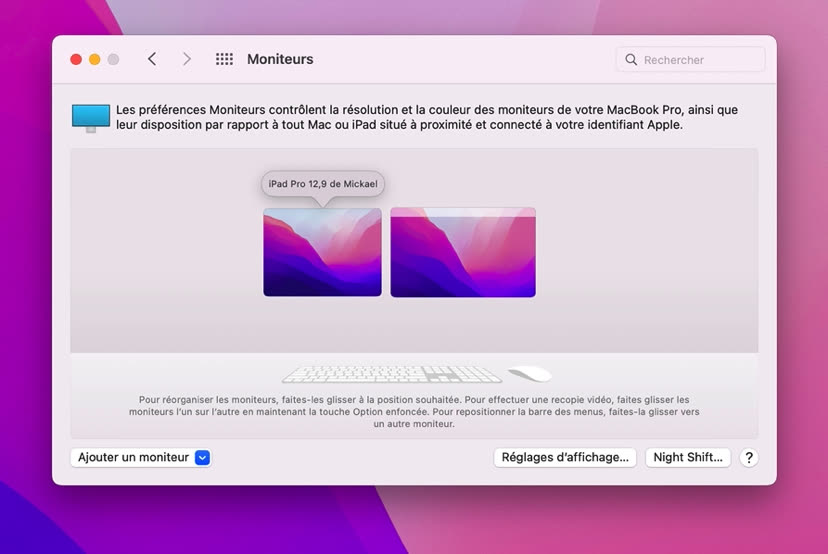Open the Ajouter un moniteur dropdown
This screenshot has height=554, width=828.
tap(140, 457)
